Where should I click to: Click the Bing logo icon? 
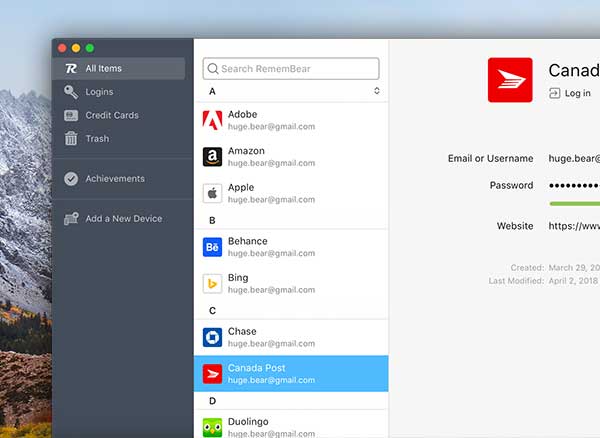[212, 283]
